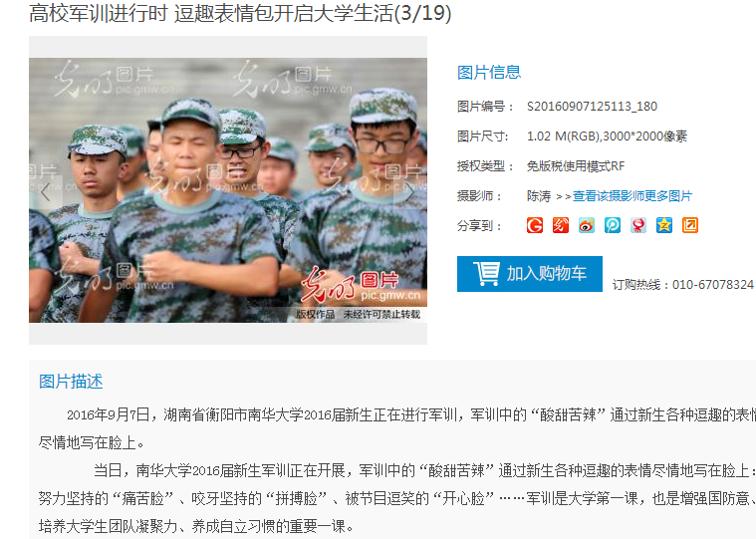Go to previous photo with left arrow
This screenshot has width=756, height=539.
(46, 193)
